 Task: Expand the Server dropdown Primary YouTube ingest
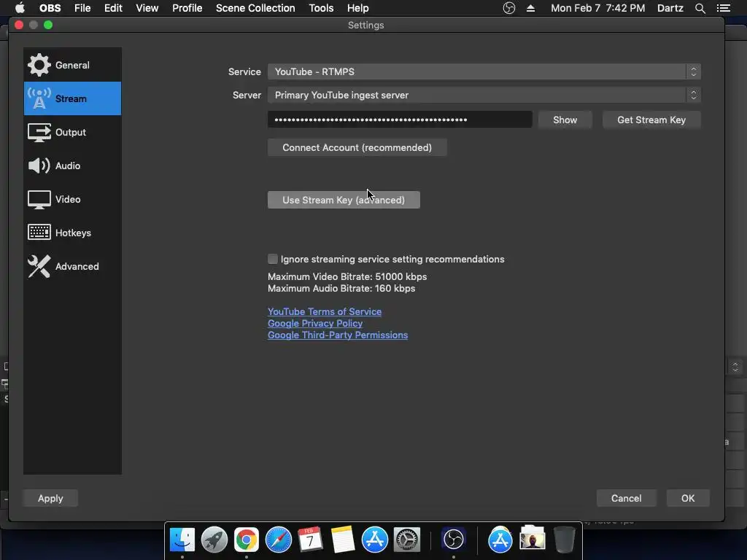[x=484, y=95]
